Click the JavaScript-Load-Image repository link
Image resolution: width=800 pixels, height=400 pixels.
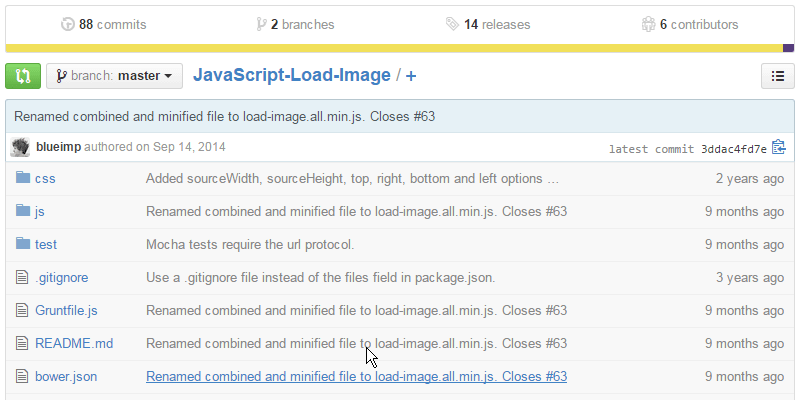coord(291,75)
